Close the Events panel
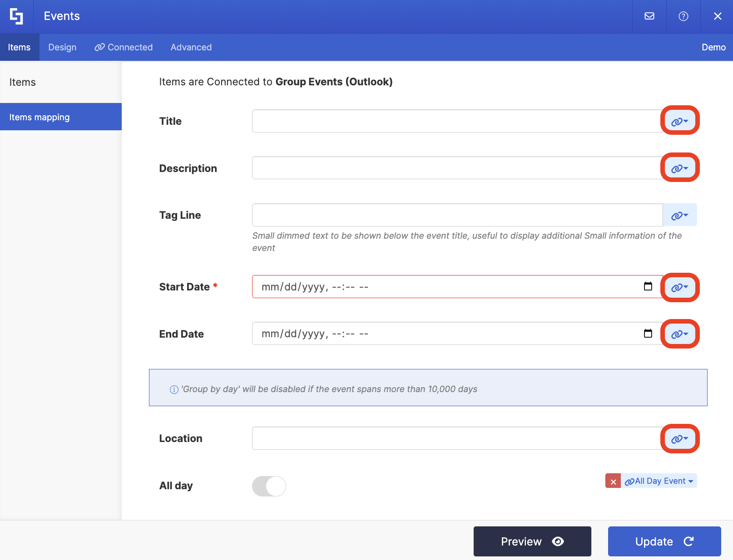Image resolution: width=733 pixels, height=560 pixels. [x=718, y=16]
